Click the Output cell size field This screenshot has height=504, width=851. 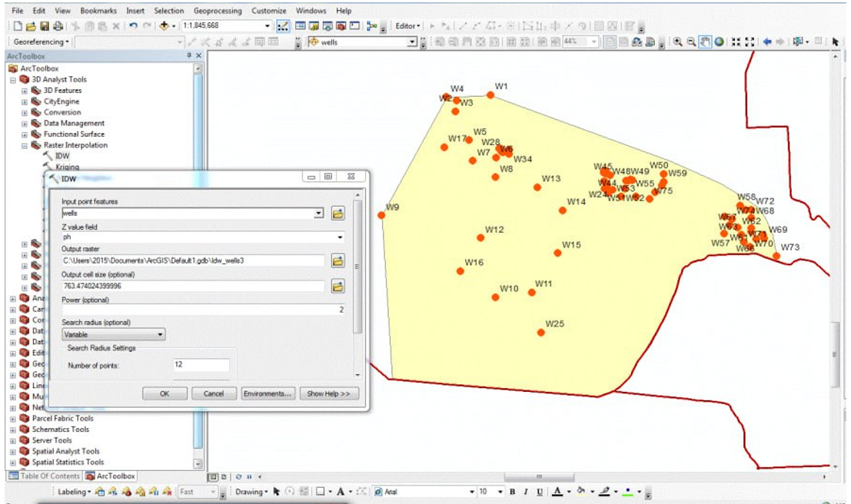click(x=193, y=287)
